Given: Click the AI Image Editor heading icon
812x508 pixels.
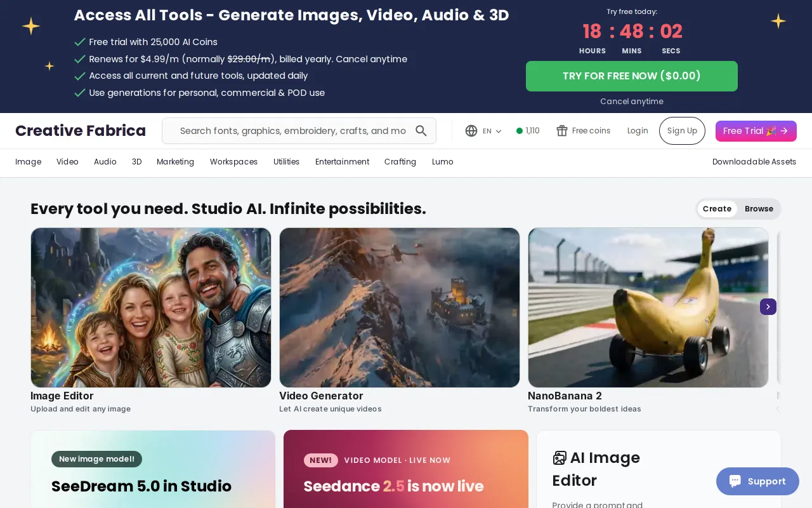Looking at the screenshot, I should pos(560,458).
